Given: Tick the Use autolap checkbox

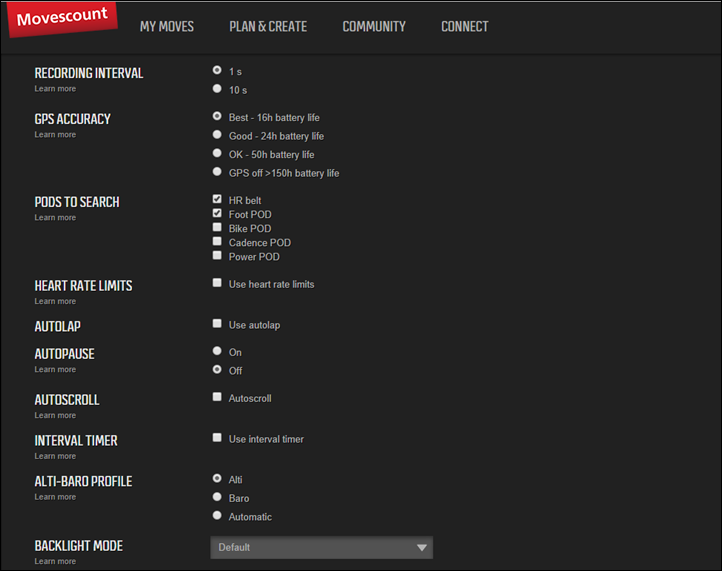Looking at the screenshot, I should 217,324.
